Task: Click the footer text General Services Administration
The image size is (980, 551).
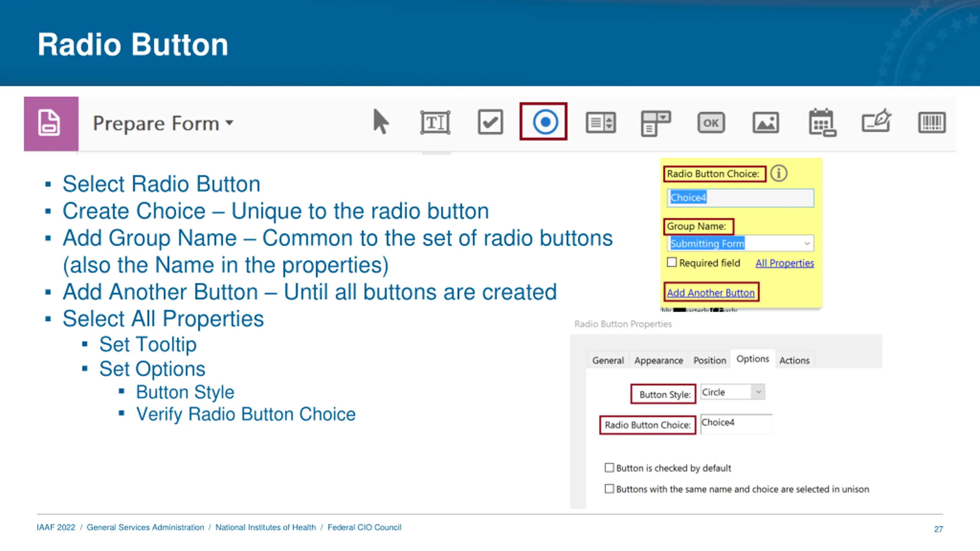Action: tap(145, 527)
